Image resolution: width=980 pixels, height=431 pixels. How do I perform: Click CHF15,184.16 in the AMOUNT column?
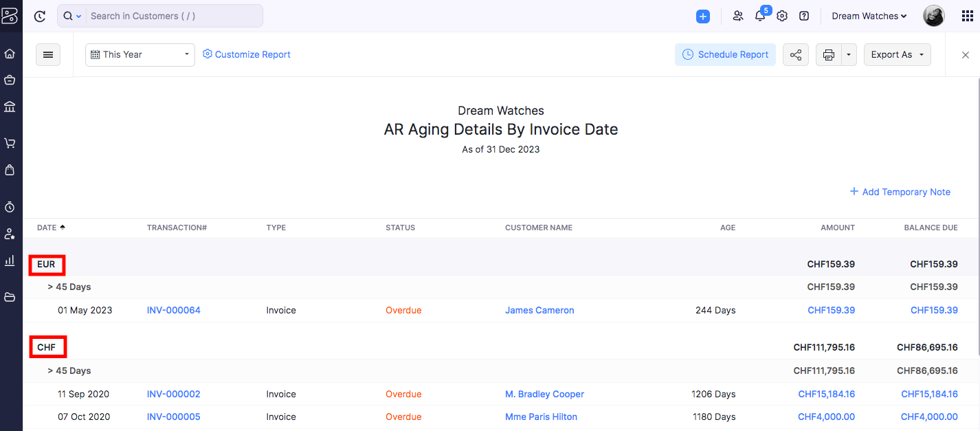pyautogui.click(x=827, y=394)
